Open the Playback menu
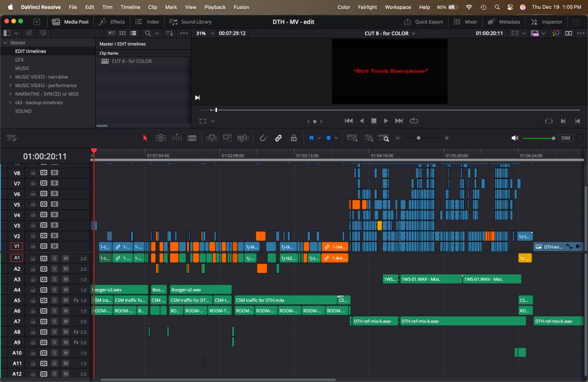 215,7
